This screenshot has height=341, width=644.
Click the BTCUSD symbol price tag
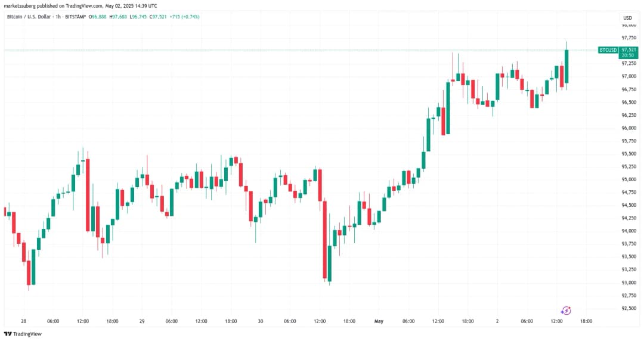click(x=608, y=50)
